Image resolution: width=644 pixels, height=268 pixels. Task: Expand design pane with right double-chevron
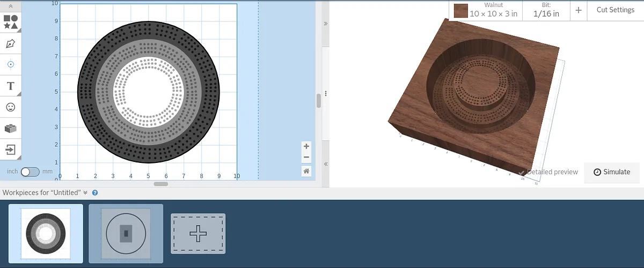(326, 24)
